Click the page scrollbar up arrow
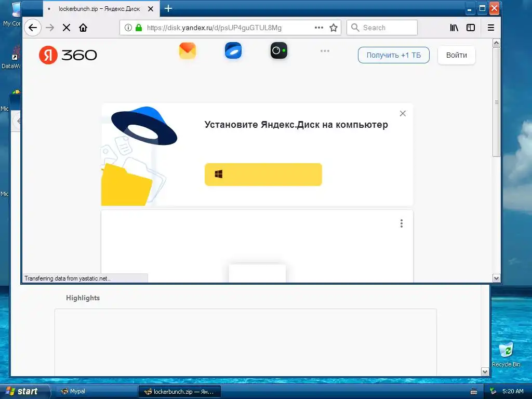Screen dimensions: 532x399 pos(496,43)
